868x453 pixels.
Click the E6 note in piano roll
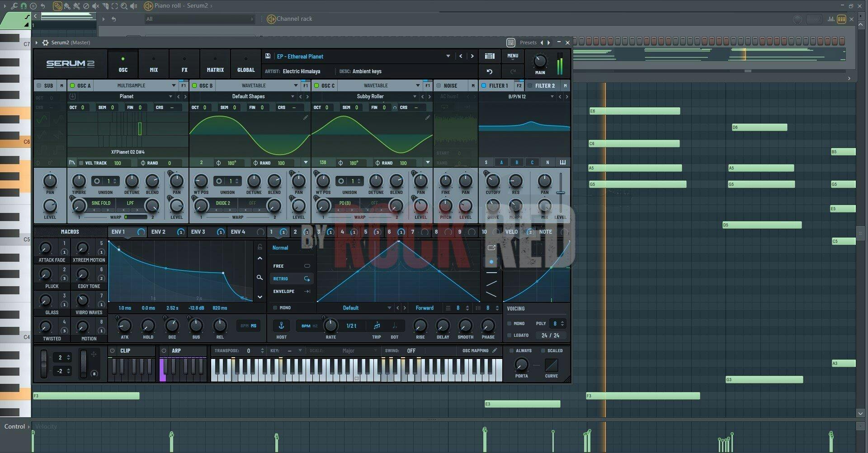[x=635, y=111]
